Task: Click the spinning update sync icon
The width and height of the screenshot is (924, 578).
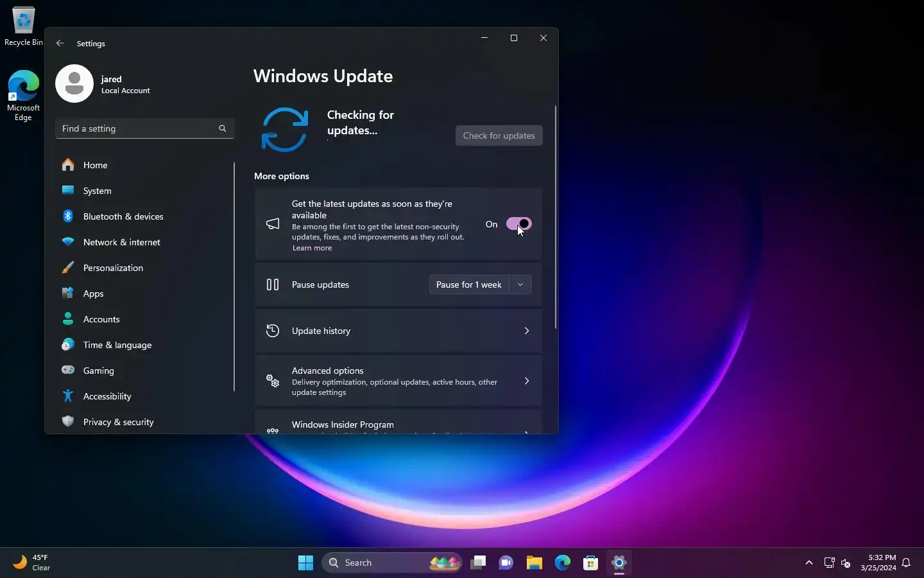Action: point(285,130)
